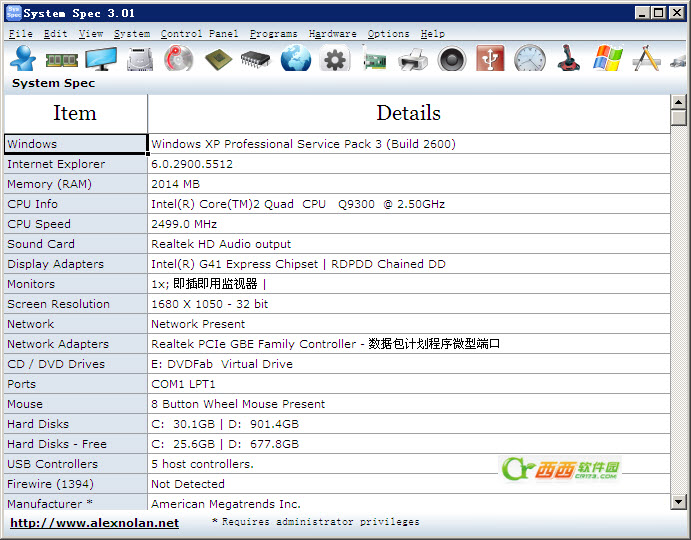Visit the www.alexnolan.net link
691x540 pixels.
coord(94,523)
